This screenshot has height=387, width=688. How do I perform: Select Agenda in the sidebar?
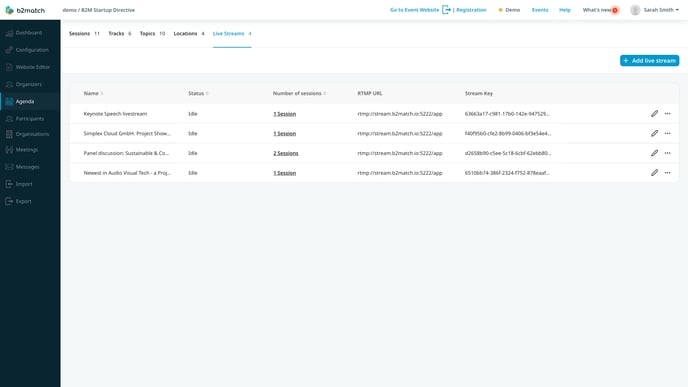(30, 101)
